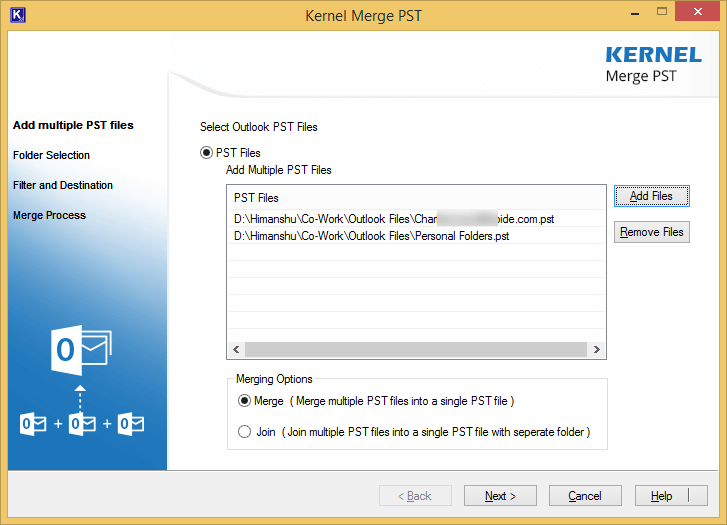Close the Kernel Merge PST window
The height and width of the screenshot is (525, 727).
pos(697,12)
